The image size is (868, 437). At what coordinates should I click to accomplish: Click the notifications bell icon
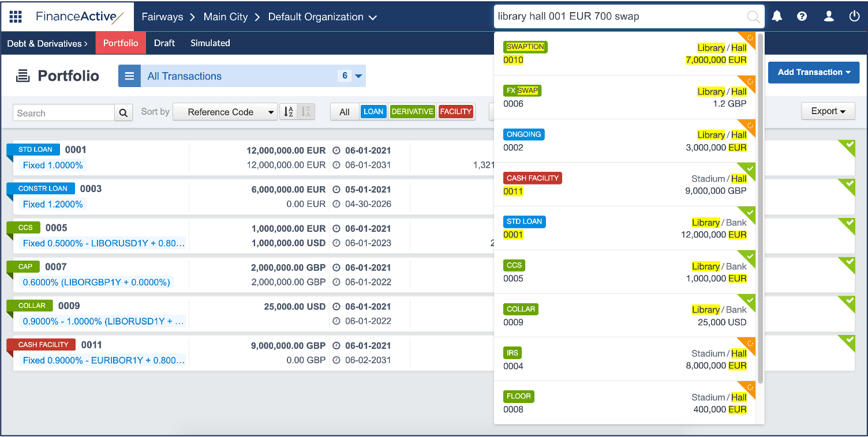click(x=777, y=17)
